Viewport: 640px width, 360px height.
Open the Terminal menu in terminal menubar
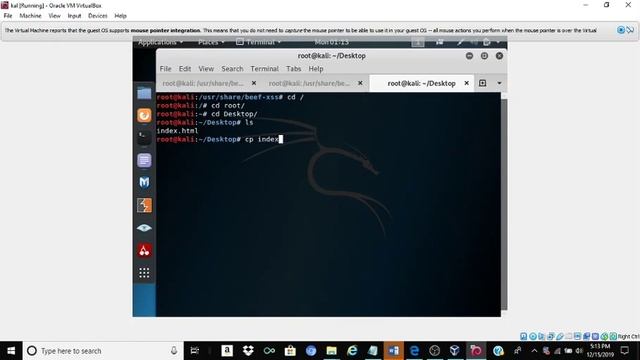[x=264, y=69]
